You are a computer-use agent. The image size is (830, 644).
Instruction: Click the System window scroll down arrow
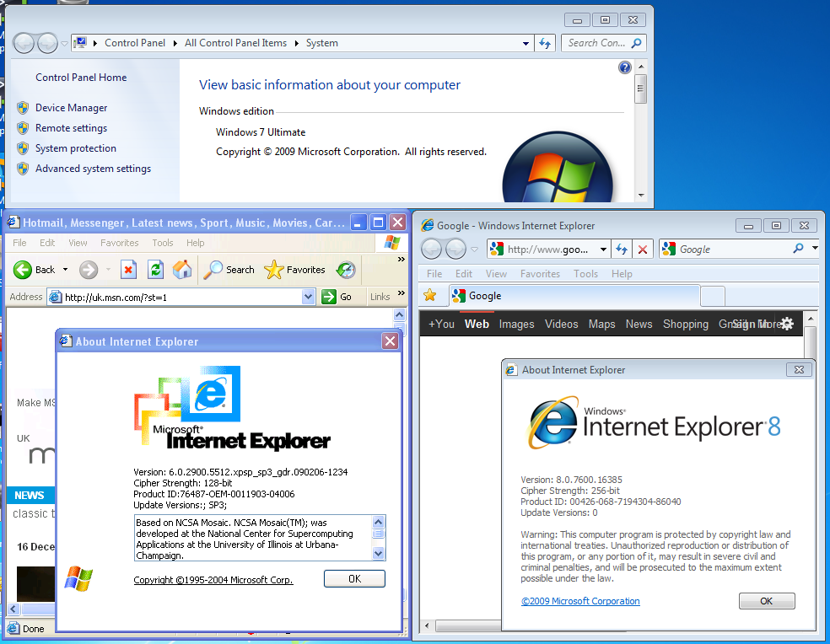tap(641, 196)
